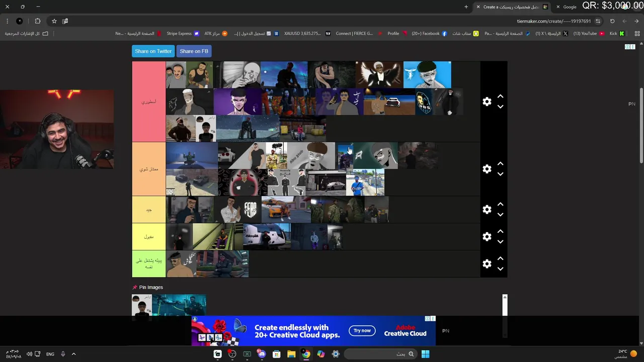This screenshot has height=362, width=644.
Task: Click the Pin Images heading
Action: tap(151, 287)
